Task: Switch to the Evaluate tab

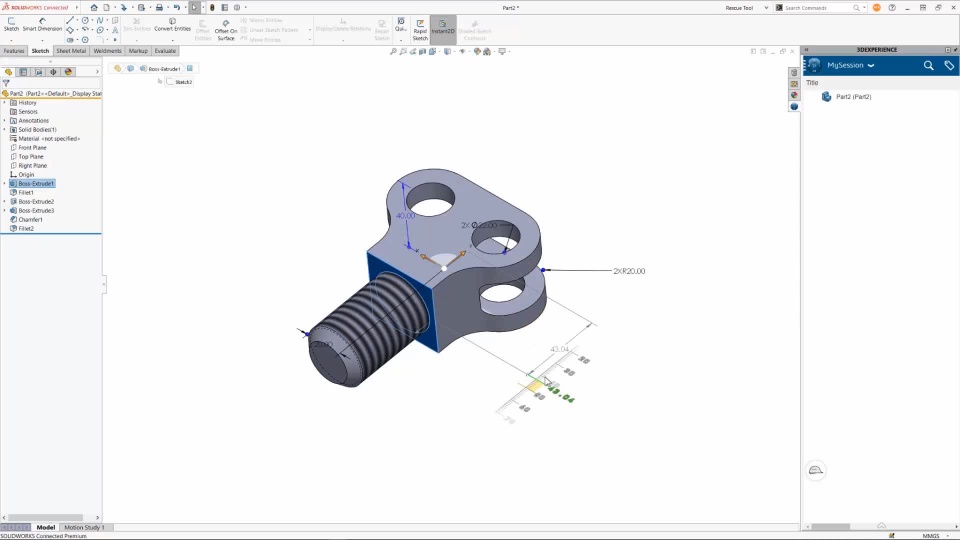Action: (x=165, y=51)
